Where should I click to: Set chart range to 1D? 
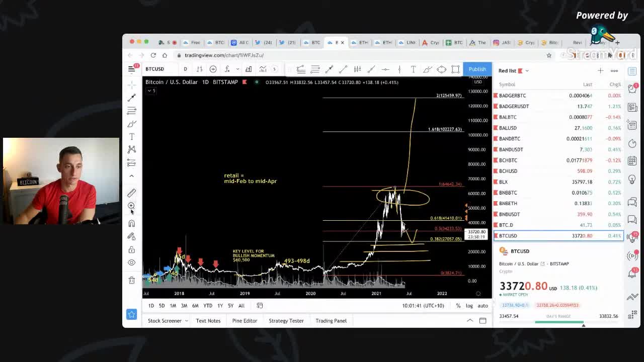tap(151, 306)
